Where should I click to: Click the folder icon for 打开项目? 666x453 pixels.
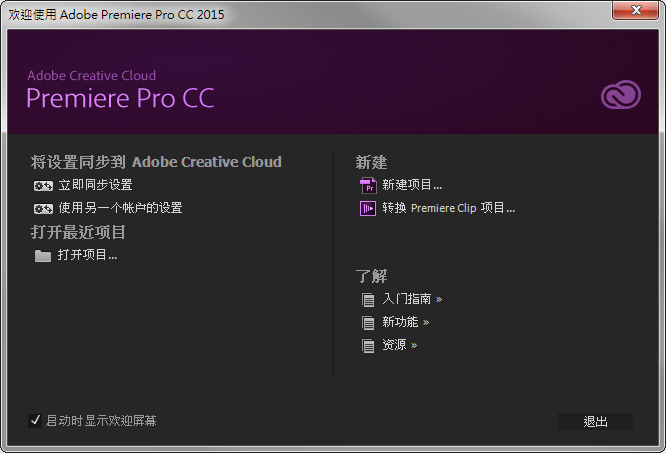(x=42, y=256)
